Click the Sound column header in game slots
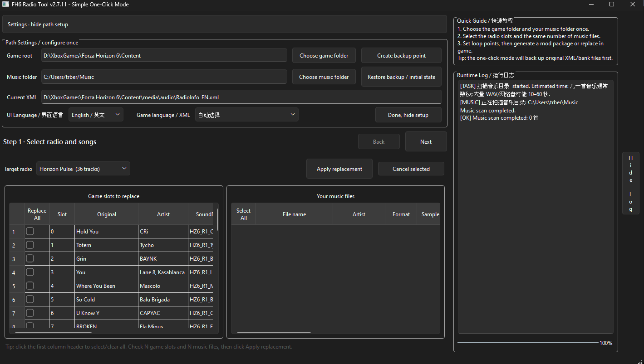644x364 pixels. (x=202, y=214)
